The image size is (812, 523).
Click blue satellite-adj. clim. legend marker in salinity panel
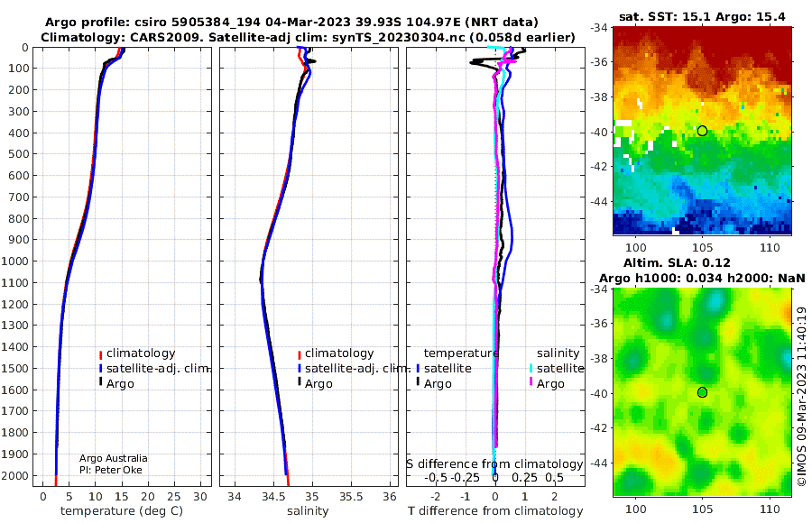pos(300,369)
